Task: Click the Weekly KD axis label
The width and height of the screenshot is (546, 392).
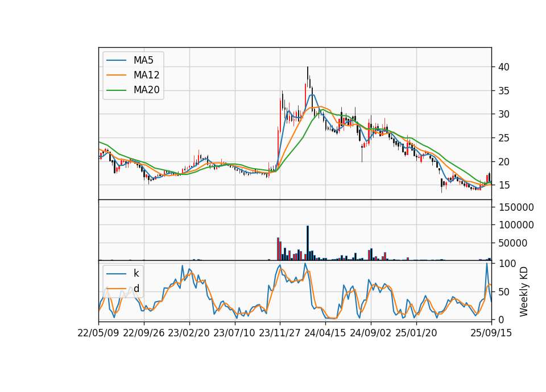Action: 523,291
